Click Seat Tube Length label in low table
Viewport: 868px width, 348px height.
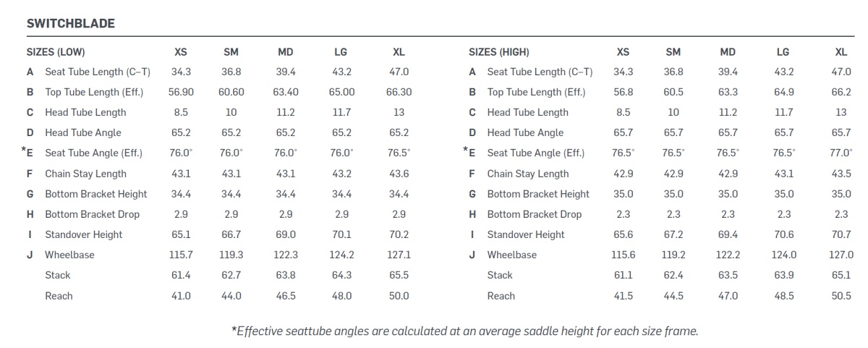pos(98,72)
